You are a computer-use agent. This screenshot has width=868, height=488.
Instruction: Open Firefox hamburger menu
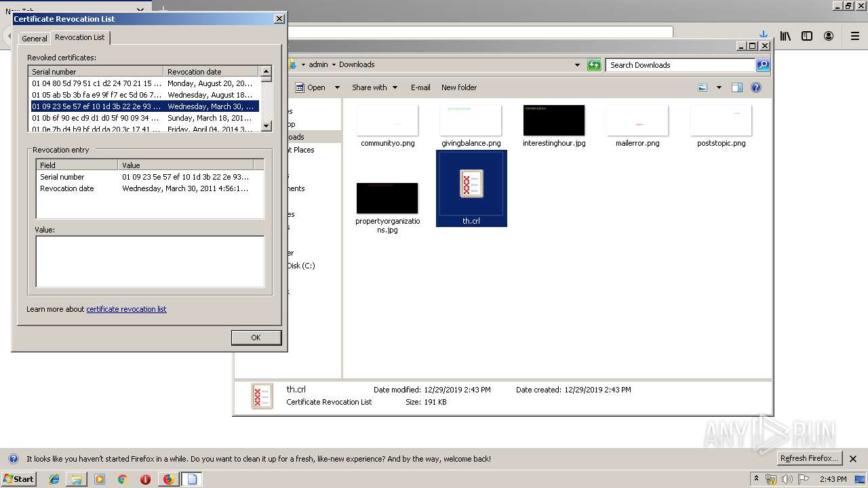point(855,36)
